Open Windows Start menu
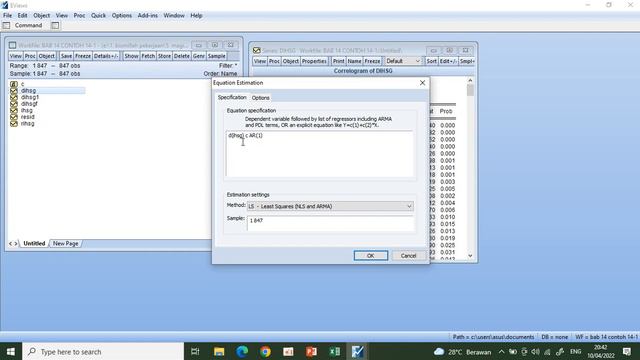This screenshot has height=360, width=640. (11, 351)
